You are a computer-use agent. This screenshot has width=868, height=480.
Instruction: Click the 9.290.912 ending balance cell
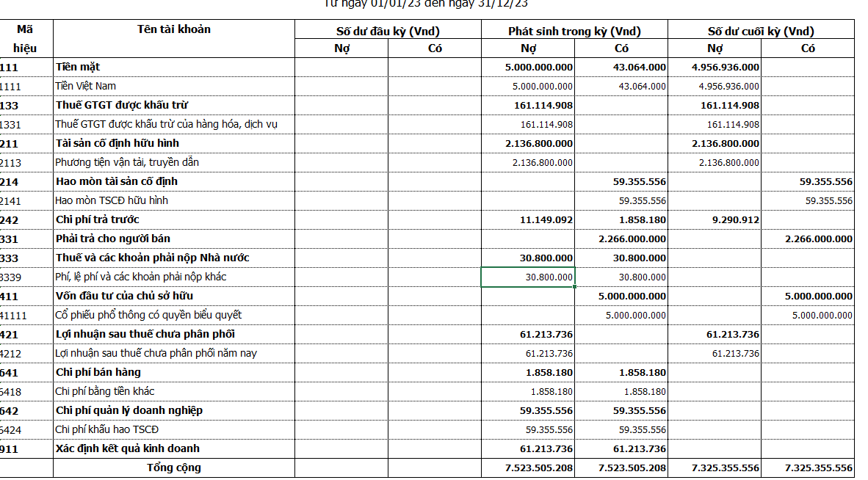715,219
